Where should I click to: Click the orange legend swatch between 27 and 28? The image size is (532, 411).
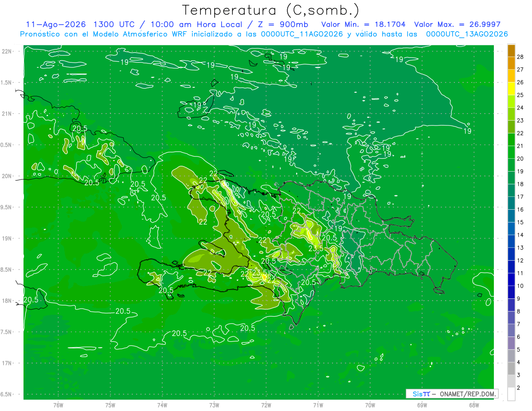point(511,63)
